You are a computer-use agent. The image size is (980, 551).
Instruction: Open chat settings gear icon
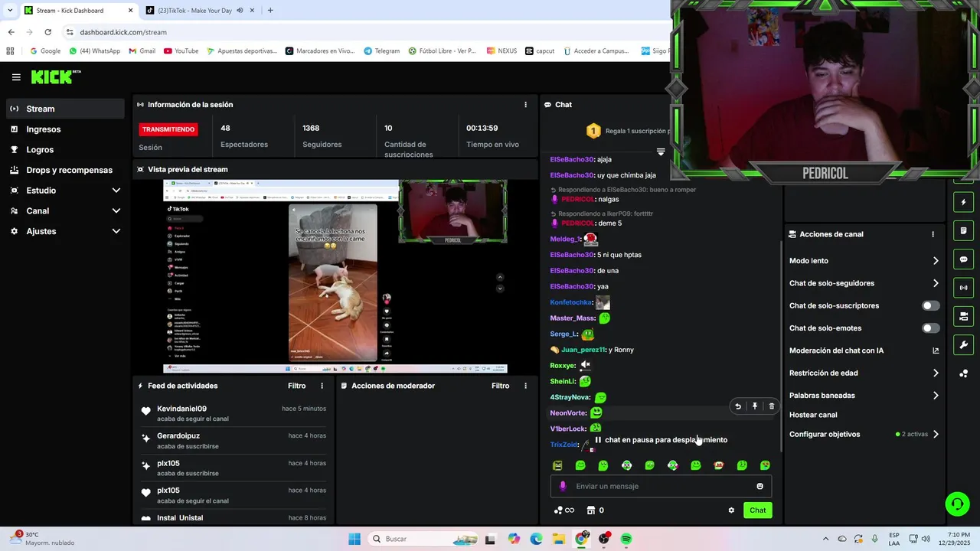[731, 510]
